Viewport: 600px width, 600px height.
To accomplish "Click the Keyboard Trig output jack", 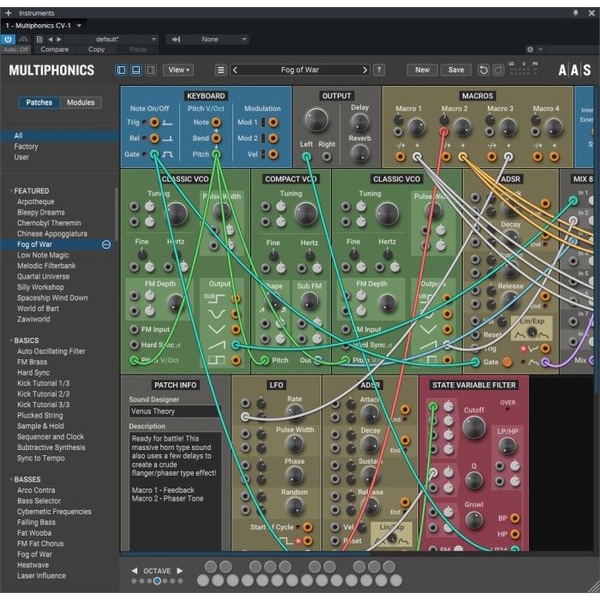I will pos(154,122).
